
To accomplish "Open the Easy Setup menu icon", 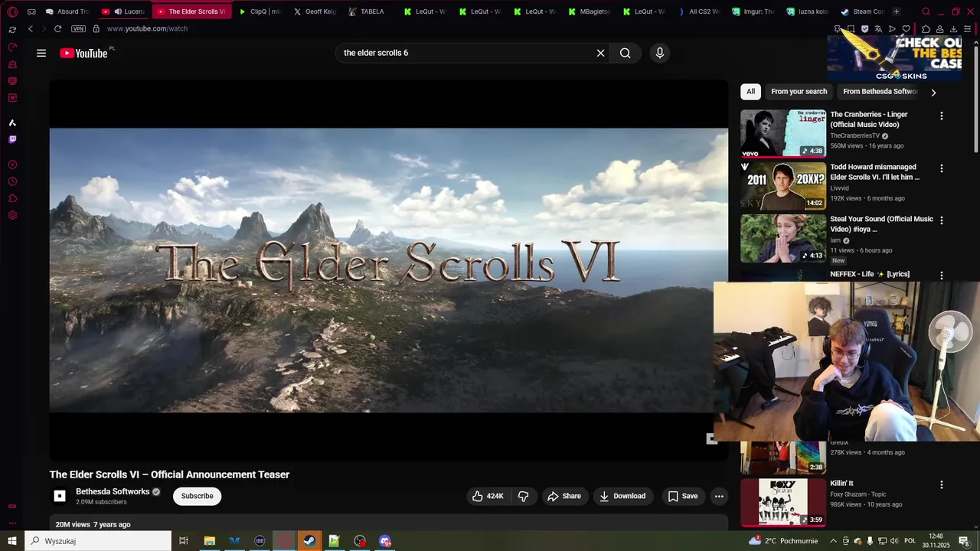I will click(968, 29).
